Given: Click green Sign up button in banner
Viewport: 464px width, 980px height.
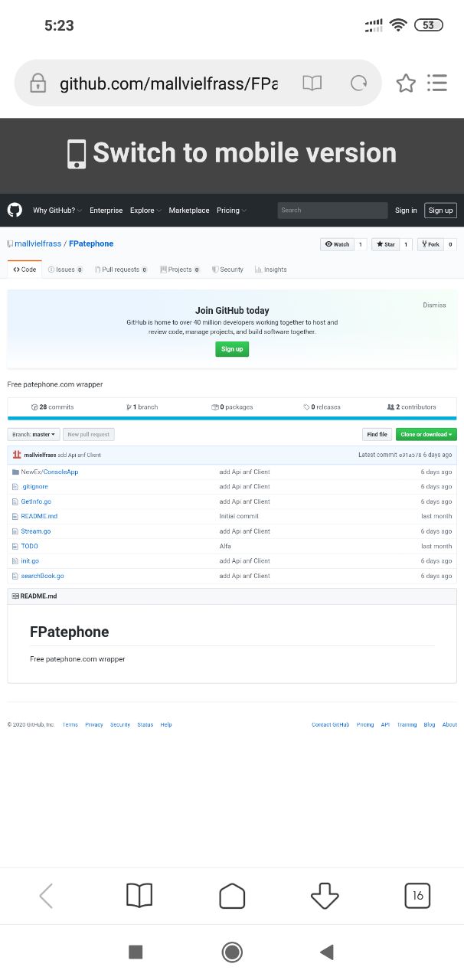Looking at the screenshot, I should point(232,349).
